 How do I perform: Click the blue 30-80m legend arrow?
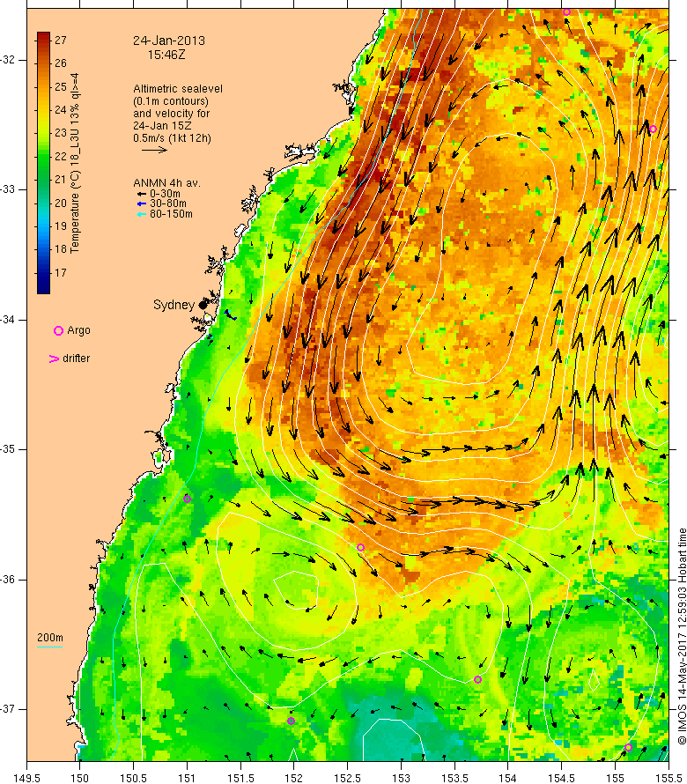(x=142, y=203)
